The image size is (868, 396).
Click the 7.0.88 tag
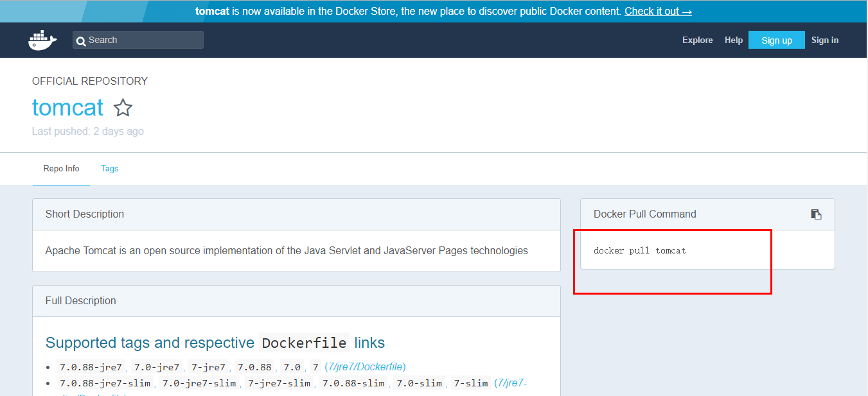(x=254, y=367)
